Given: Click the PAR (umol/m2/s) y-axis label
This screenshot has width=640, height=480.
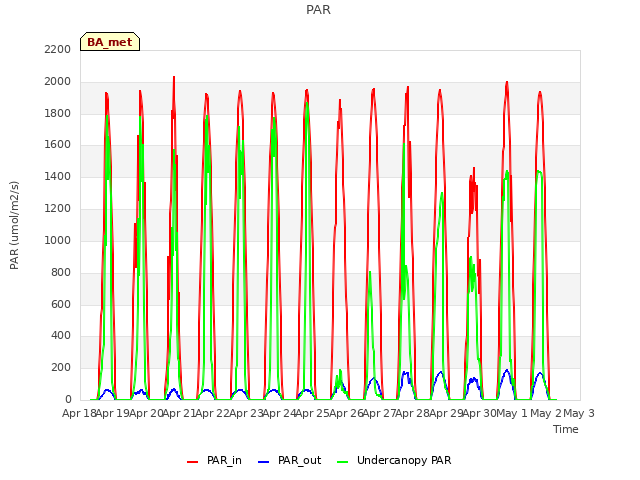Looking at the screenshot, I should pyautogui.click(x=14, y=225).
